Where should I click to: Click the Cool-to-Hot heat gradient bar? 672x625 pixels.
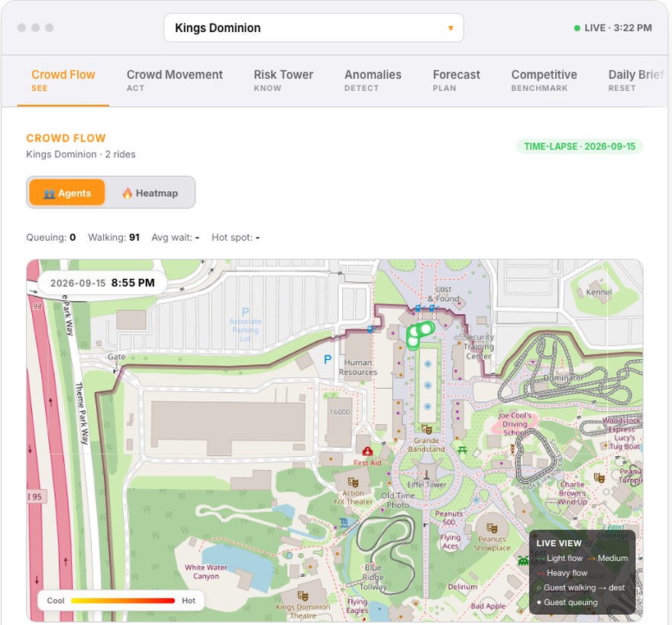123,601
